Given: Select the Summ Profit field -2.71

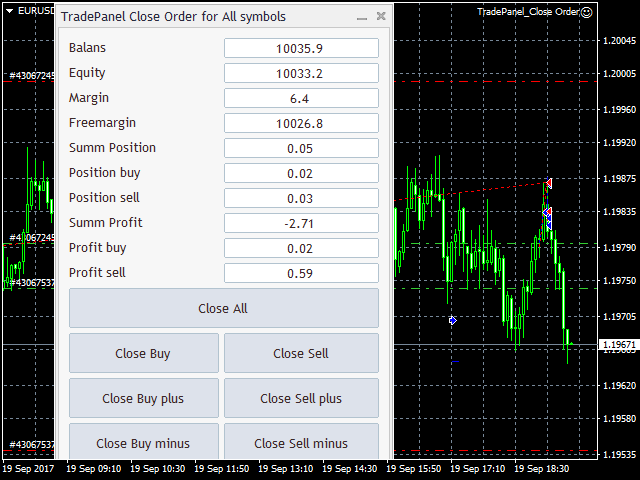Looking at the screenshot, I should point(301,223).
